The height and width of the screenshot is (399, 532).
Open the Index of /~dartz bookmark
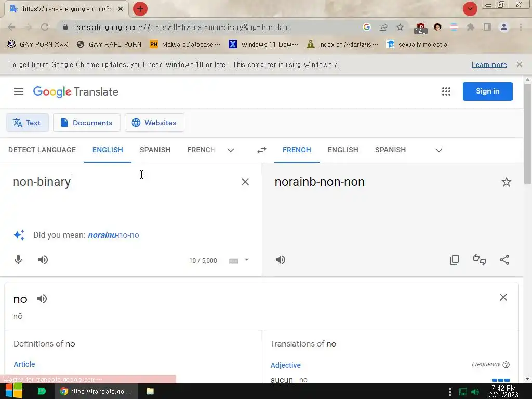tap(342, 44)
